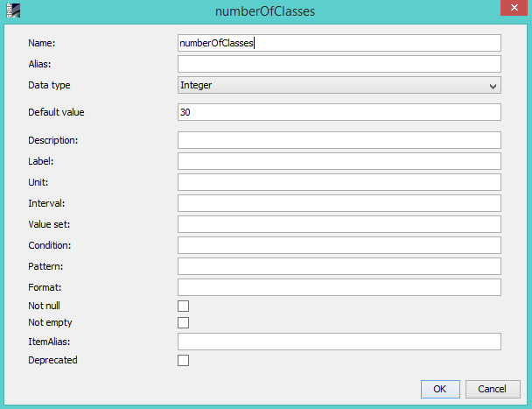This screenshot has height=409, width=532.
Task: Click the Description text box
Action: (339, 140)
